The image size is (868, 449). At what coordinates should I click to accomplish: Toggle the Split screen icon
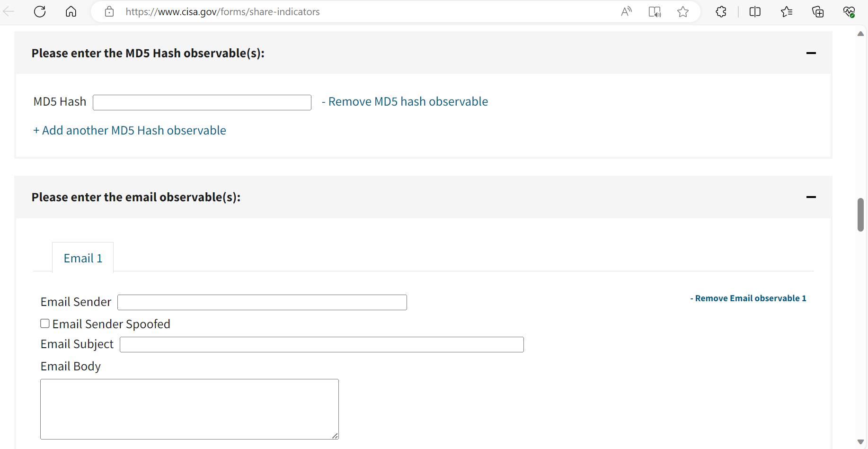(x=755, y=12)
